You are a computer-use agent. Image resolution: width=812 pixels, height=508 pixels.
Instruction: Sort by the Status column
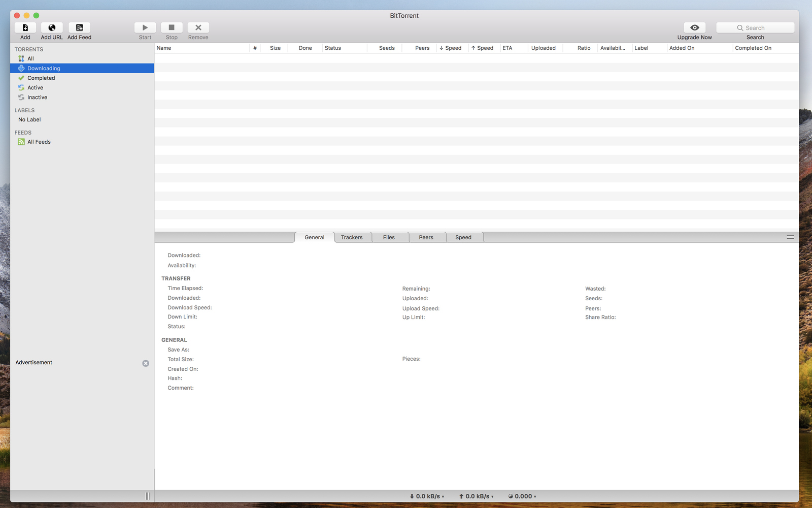345,48
